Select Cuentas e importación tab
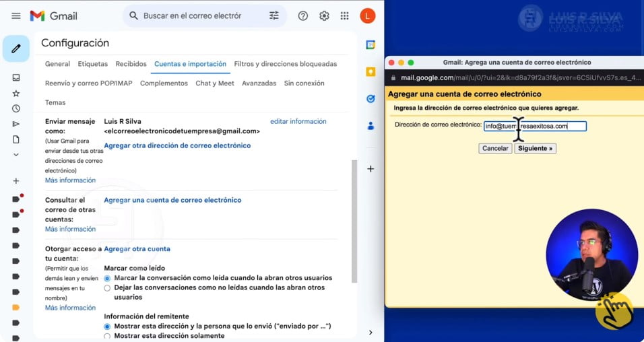Viewport: 644px width, 342px height. click(190, 64)
